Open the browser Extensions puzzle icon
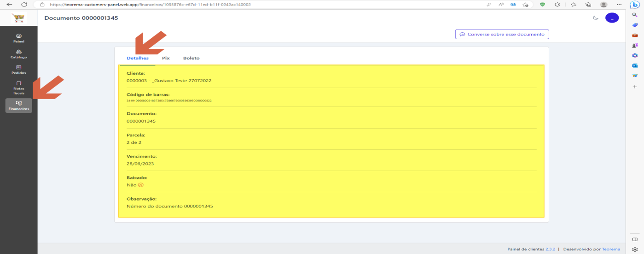Viewport: 644px width, 254px height. pyautogui.click(x=557, y=4)
